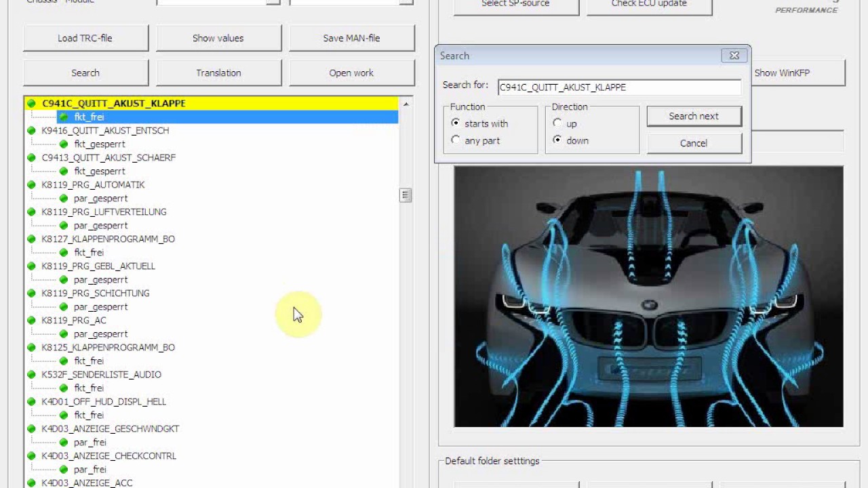Cancel the Search dialog
This screenshot has width=868, height=488.
[x=694, y=143]
